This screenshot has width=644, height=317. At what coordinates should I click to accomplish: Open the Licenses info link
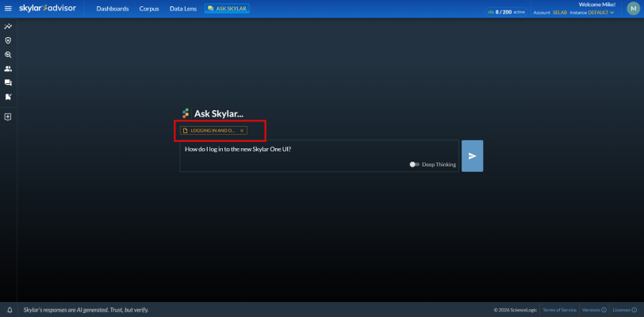[x=624, y=310]
